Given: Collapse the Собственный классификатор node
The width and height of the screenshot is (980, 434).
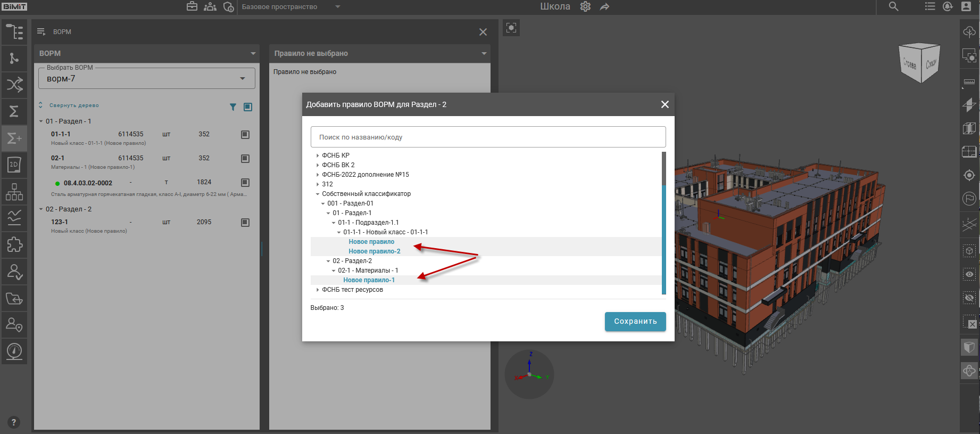Looking at the screenshot, I should click(x=318, y=194).
